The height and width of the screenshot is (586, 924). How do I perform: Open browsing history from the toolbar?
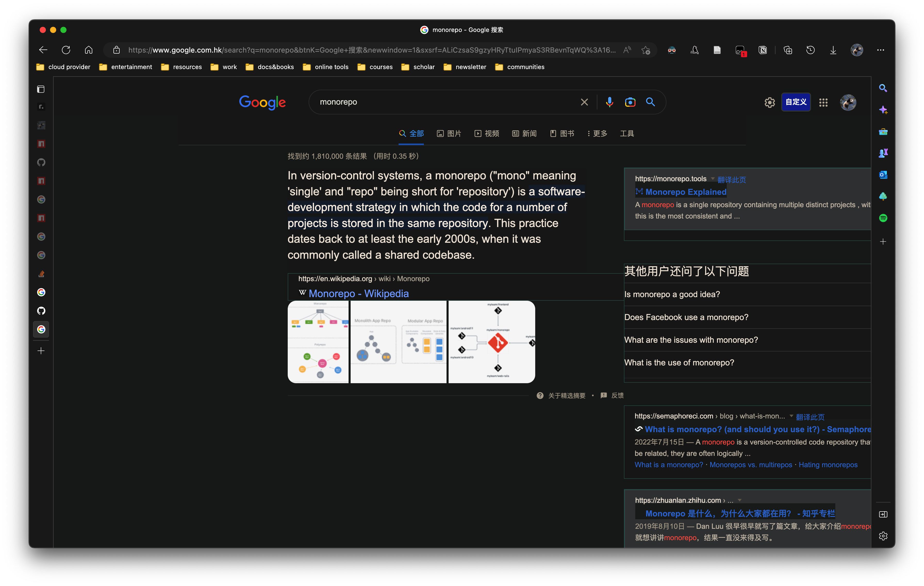pos(810,50)
